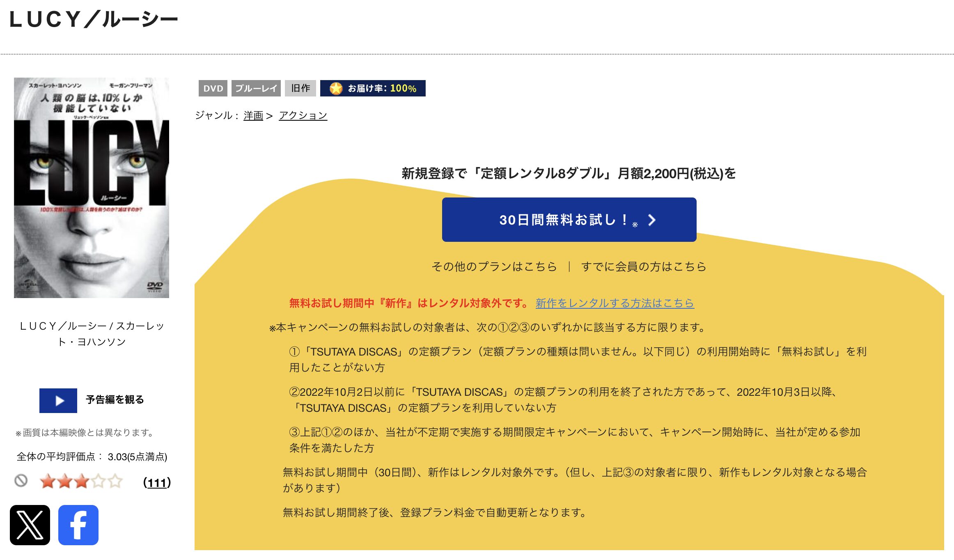Open すでに会員の方はこちら link

point(643,266)
